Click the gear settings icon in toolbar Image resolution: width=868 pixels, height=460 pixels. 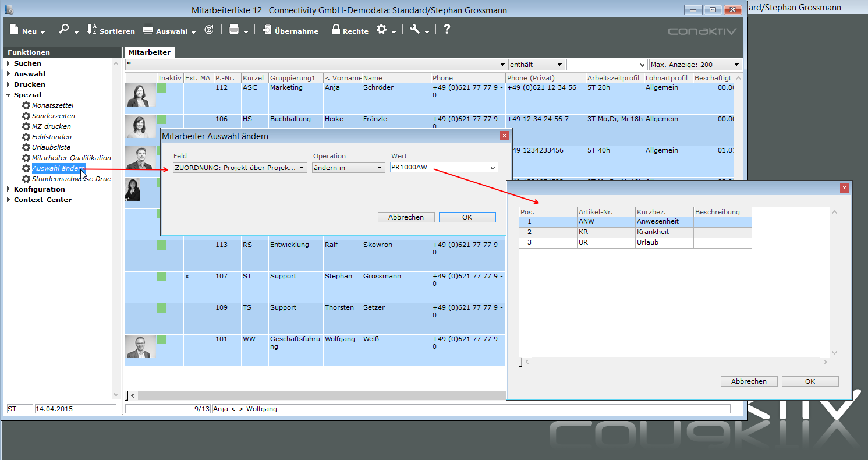tap(381, 30)
